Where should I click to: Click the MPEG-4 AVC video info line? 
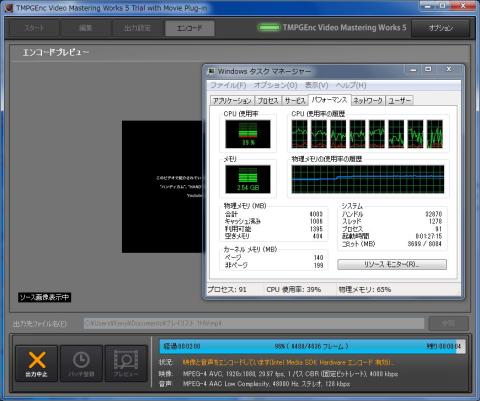coord(290,374)
